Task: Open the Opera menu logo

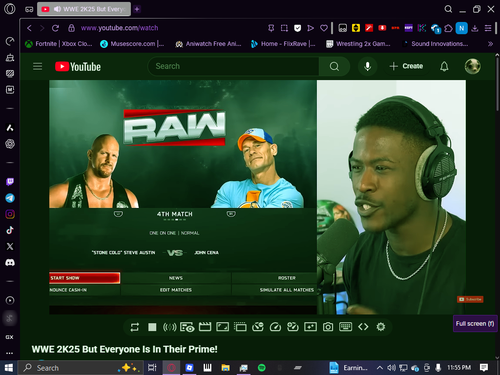Action: pyautogui.click(x=10, y=9)
